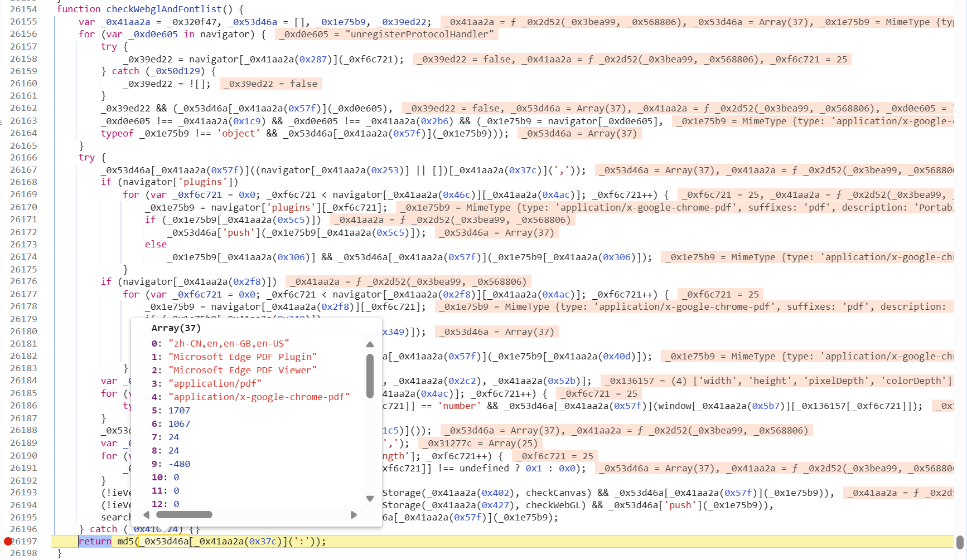The image size is (967, 560).
Task: Click the popup's scroll-down arrow
Action: tap(370, 499)
